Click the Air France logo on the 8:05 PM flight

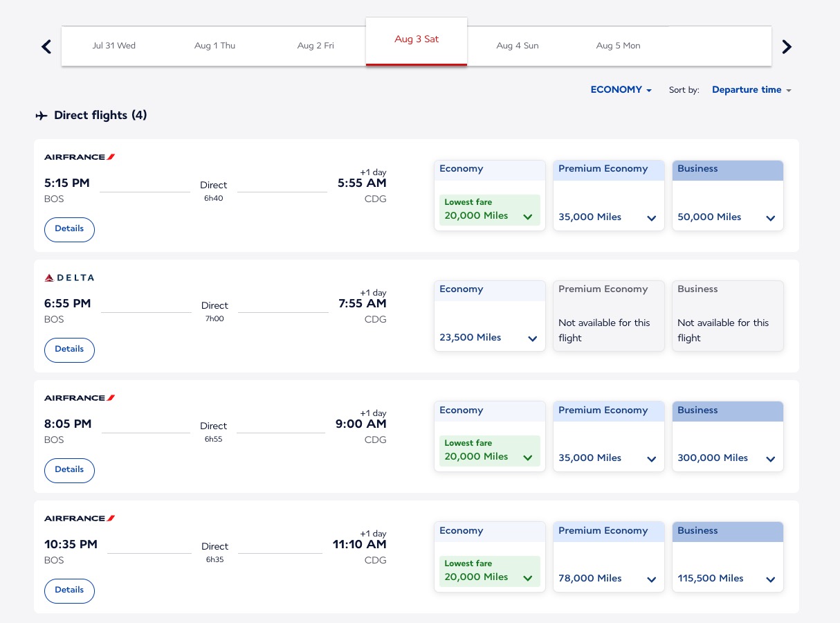79,397
